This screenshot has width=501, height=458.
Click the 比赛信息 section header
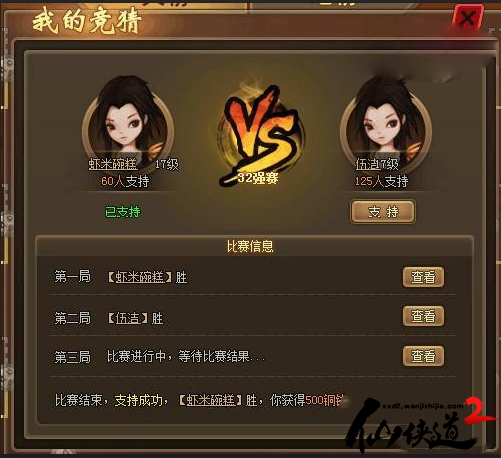pos(250,246)
